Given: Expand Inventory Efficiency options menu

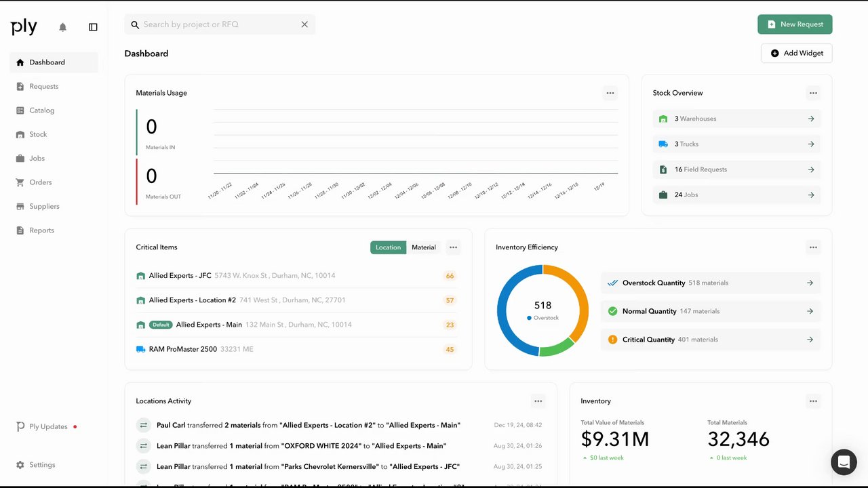Looking at the screenshot, I should (x=813, y=247).
